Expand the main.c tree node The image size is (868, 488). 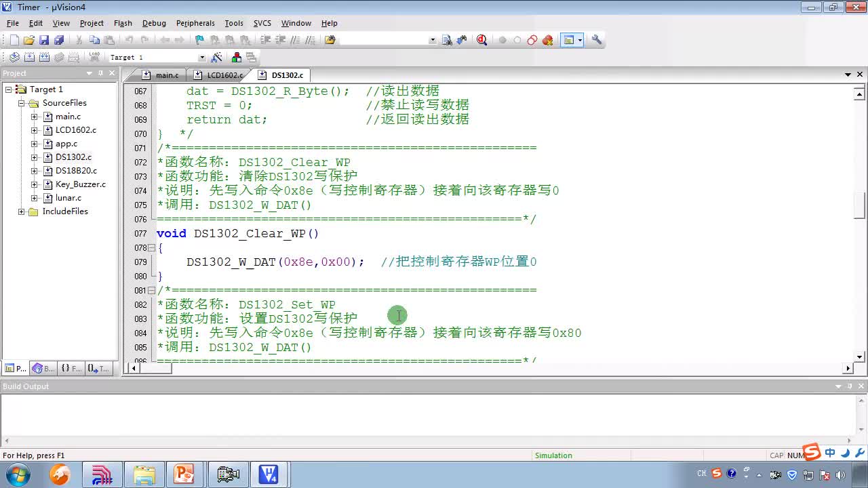(x=34, y=117)
